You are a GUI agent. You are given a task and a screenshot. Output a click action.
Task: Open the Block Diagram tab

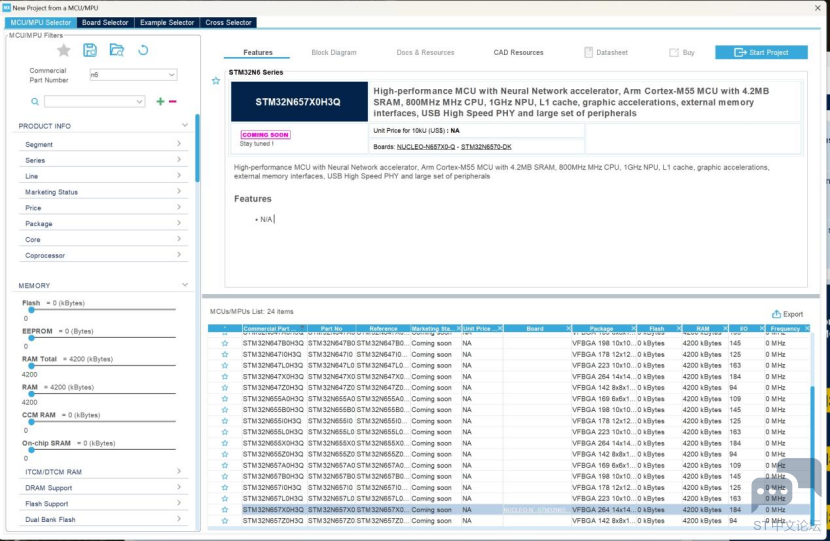coord(334,52)
